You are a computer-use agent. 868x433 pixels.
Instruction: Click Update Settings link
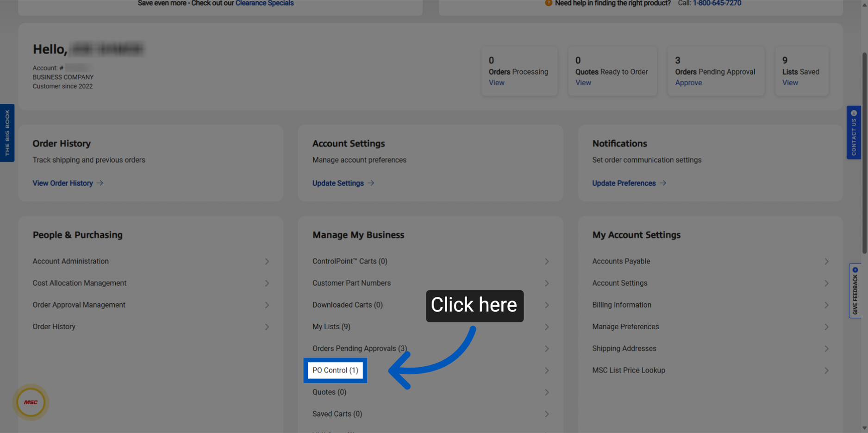pos(338,183)
